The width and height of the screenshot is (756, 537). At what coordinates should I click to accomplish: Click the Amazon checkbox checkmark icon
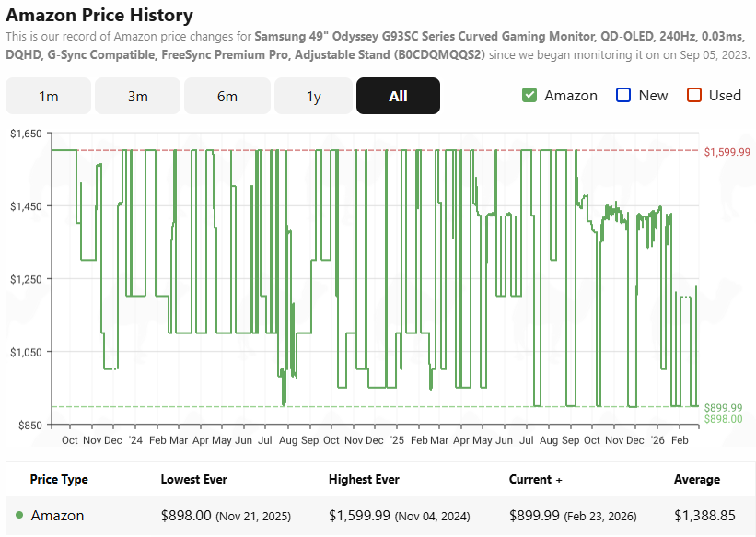pyautogui.click(x=529, y=95)
